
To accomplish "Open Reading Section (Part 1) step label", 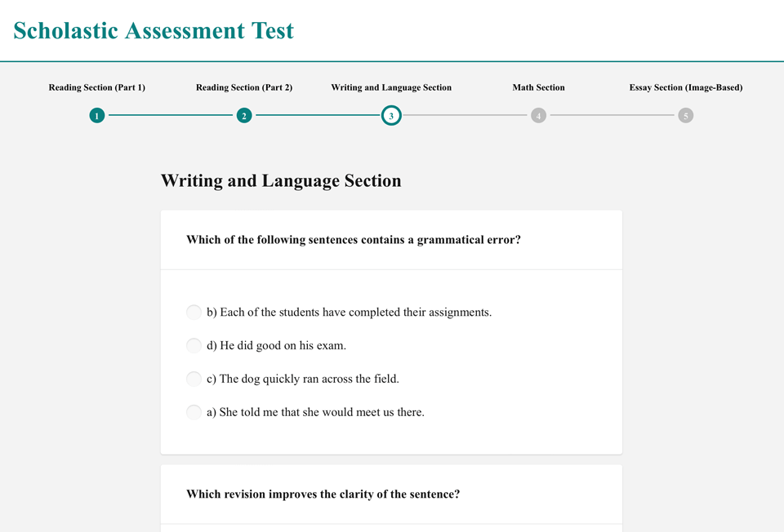I will [x=97, y=87].
